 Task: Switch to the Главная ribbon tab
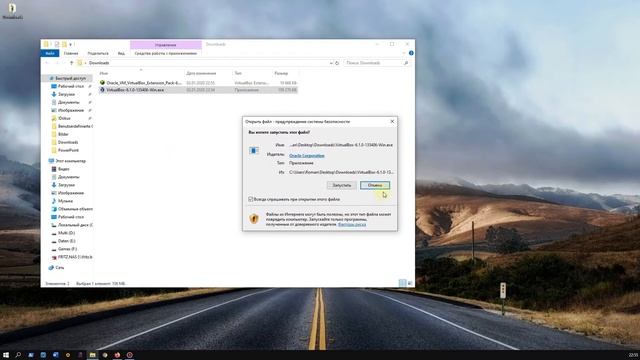coord(71,53)
